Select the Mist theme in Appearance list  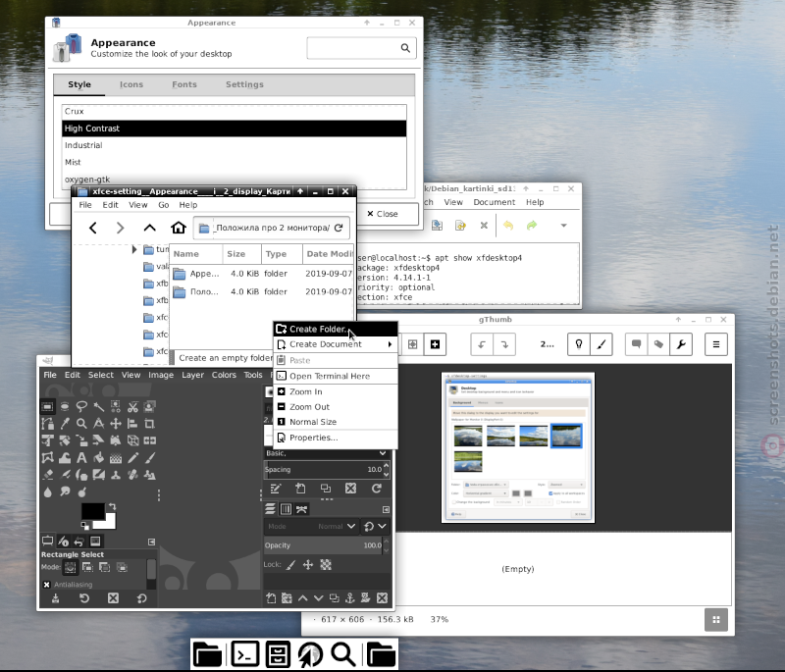point(234,162)
